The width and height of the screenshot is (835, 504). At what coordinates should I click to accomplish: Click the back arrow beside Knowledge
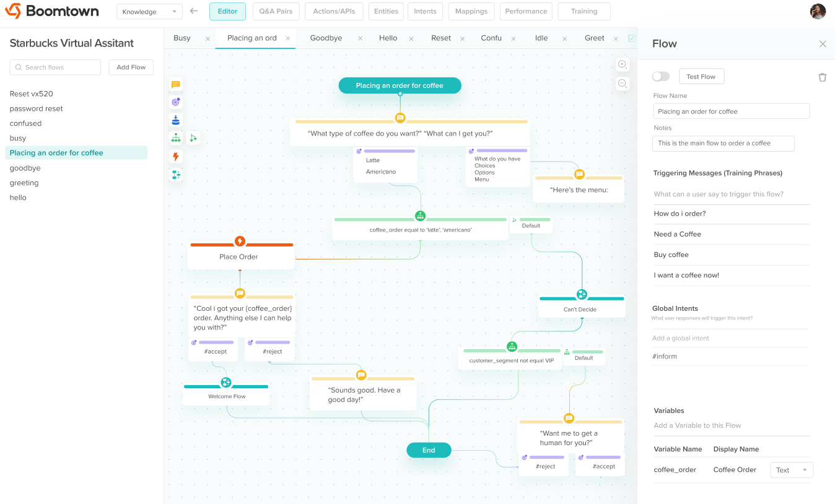point(194,11)
